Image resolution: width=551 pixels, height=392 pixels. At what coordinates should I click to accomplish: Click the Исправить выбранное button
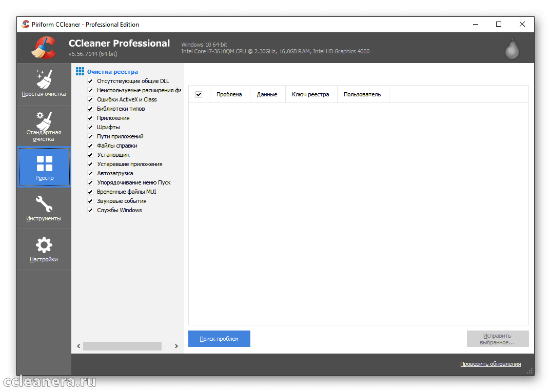498,339
